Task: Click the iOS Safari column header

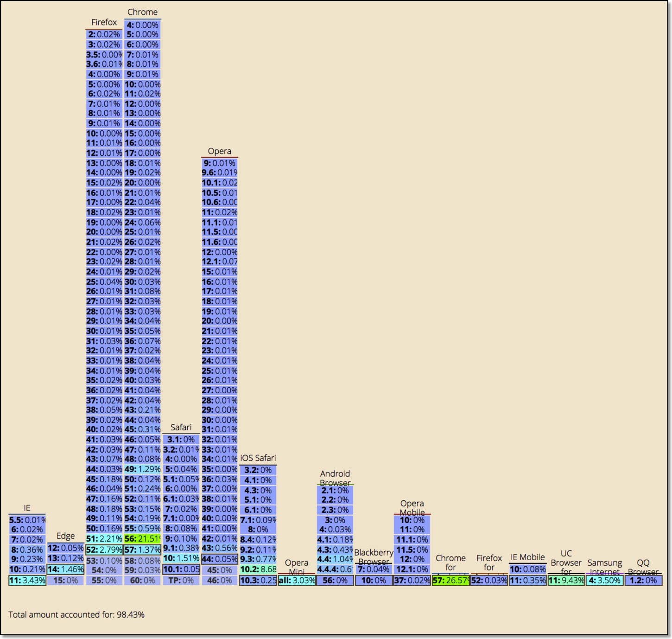Action: (258, 458)
